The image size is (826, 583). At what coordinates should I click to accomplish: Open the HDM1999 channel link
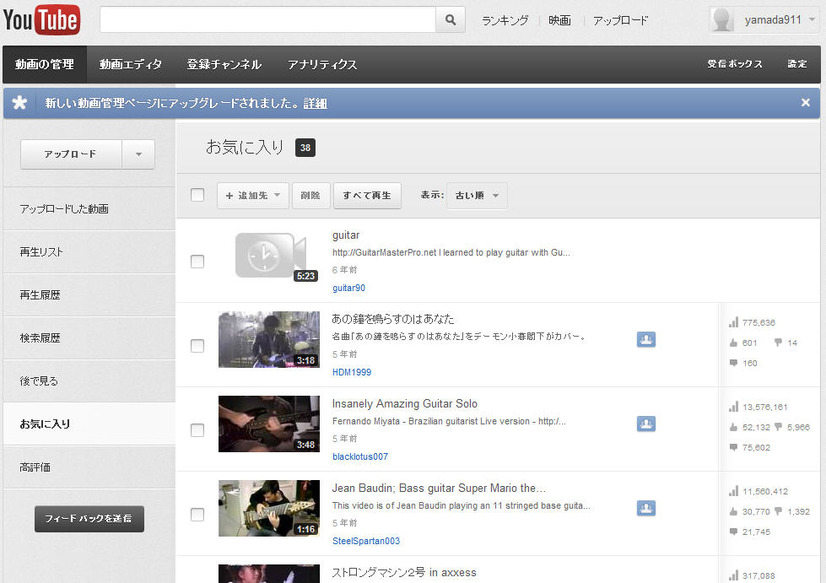pyautogui.click(x=351, y=372)
